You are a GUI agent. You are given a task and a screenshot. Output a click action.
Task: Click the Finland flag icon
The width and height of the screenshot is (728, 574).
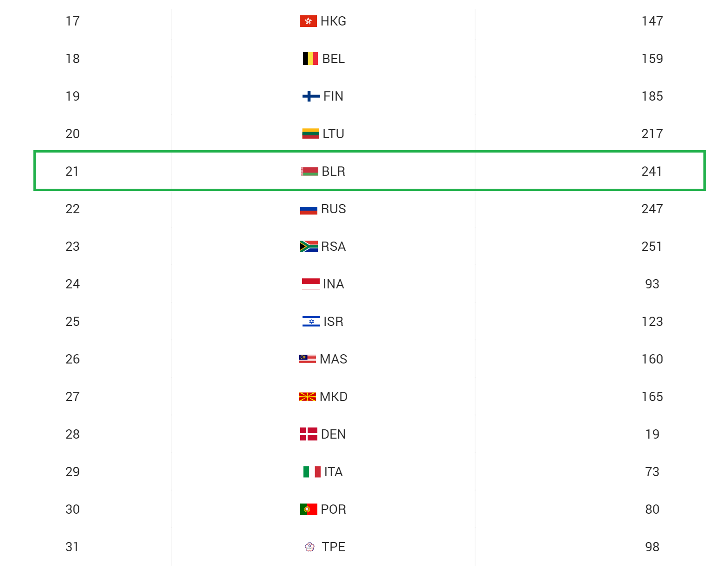pos(311,96)
